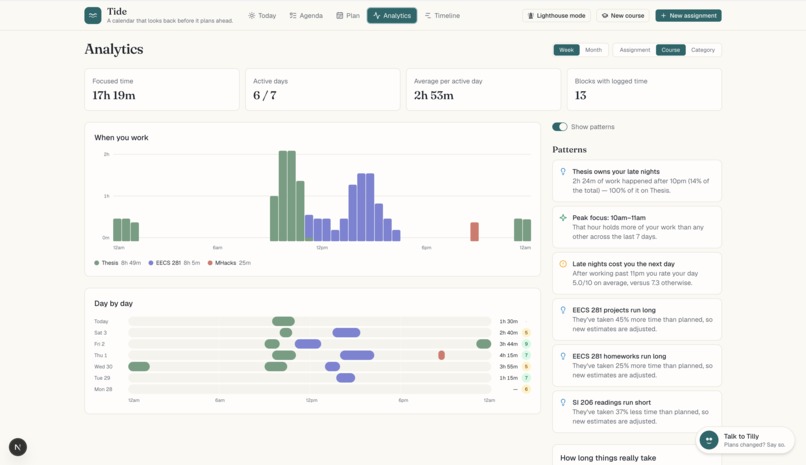Group analytics by Course
This screenshot has width=806, height=465.
tap(670, 50)
